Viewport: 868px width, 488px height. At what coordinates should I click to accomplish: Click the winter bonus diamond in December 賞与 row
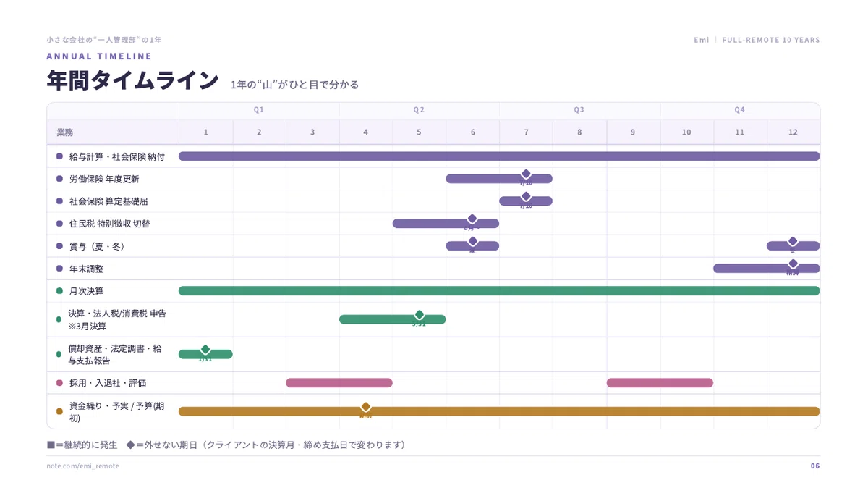coord(793,242)
